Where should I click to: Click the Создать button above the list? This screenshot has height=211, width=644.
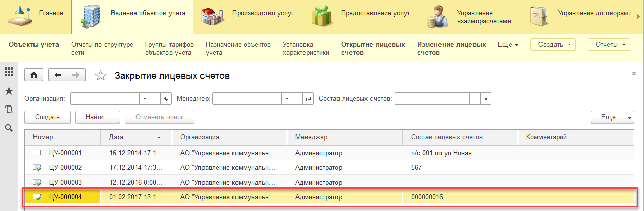pyautogui.click(x=47, y=117)
